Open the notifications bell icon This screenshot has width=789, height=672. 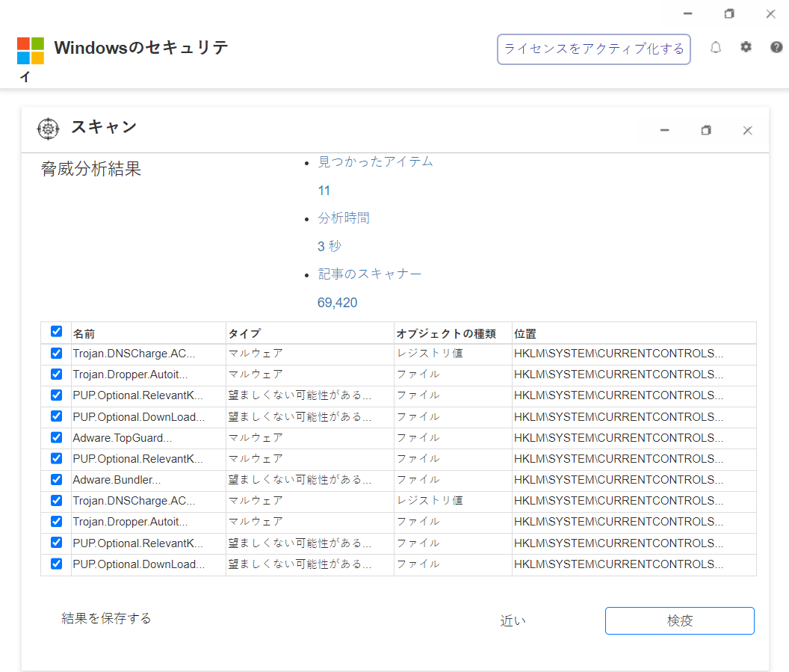pyautogui.click(x=716, y=48)
